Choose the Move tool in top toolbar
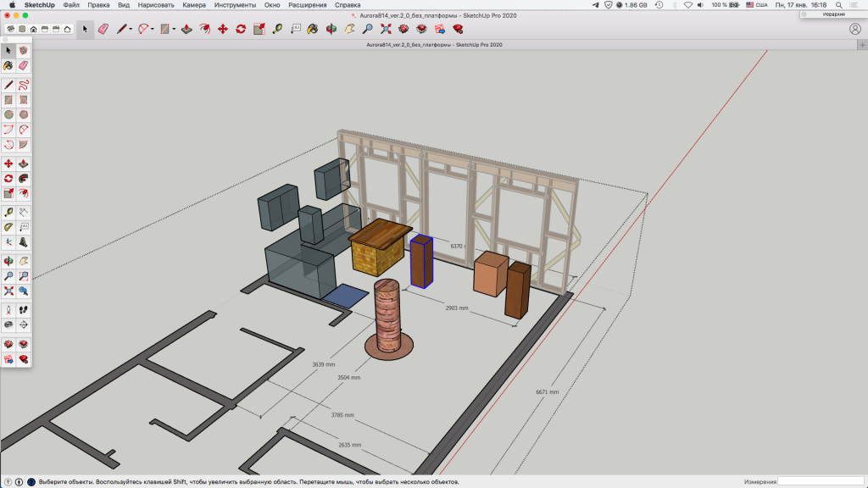Screen dimensions: 868x488 [222, 29]
